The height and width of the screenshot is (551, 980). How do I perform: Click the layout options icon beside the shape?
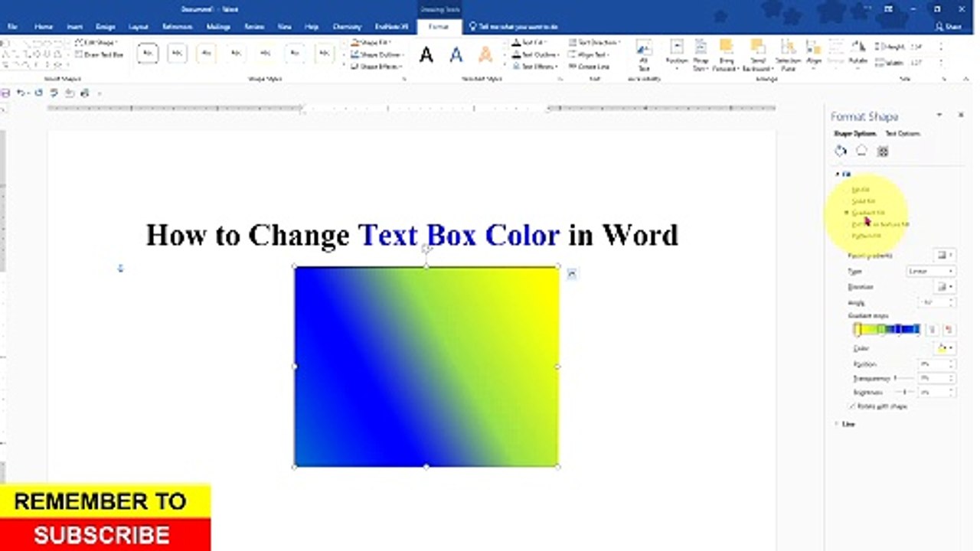(x=572, y=273)
